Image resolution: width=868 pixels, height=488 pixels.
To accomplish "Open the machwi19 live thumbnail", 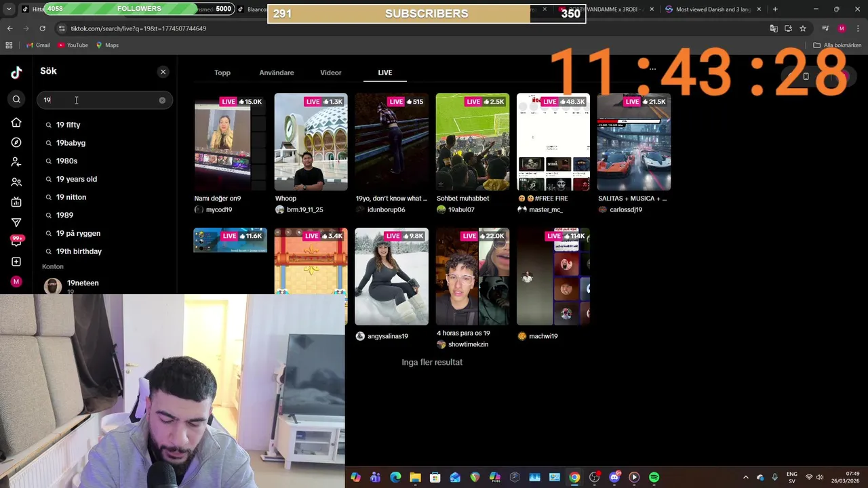I will 553,277.
